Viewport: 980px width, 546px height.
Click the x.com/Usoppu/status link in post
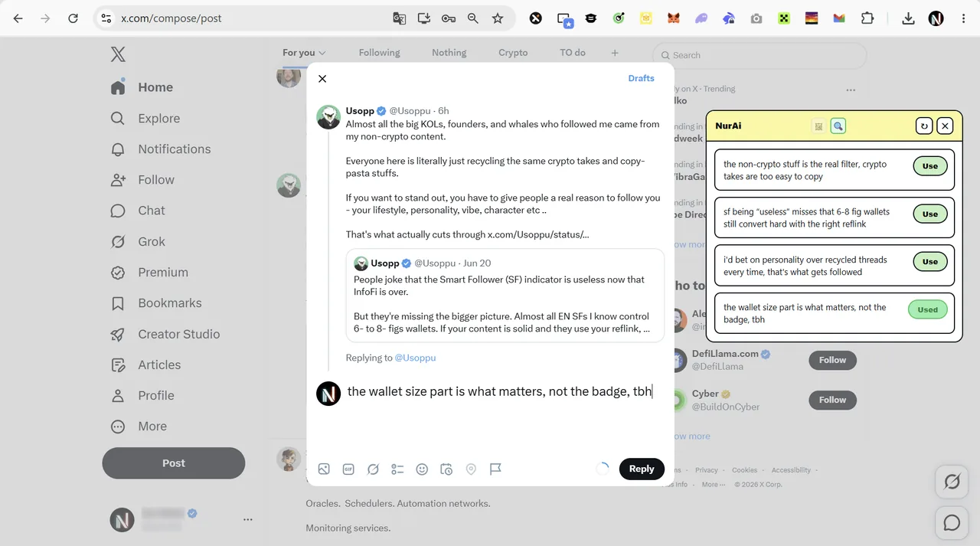(x=538, y=235)
